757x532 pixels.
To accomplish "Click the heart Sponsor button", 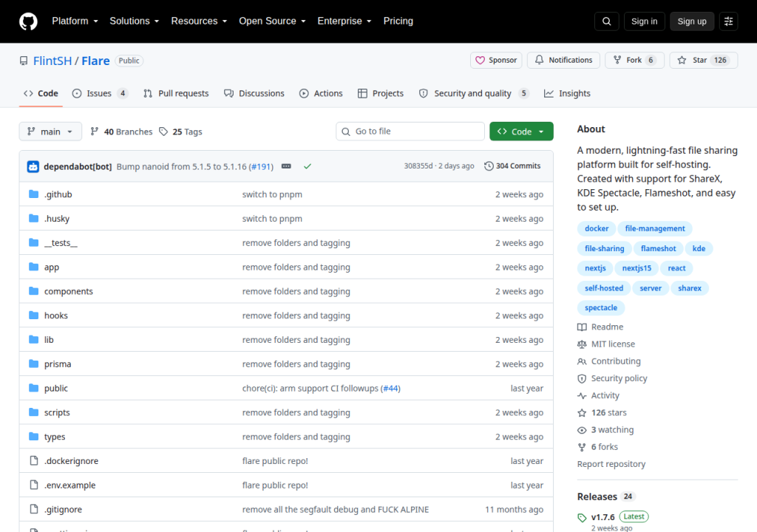I will (x=496, y=60).
